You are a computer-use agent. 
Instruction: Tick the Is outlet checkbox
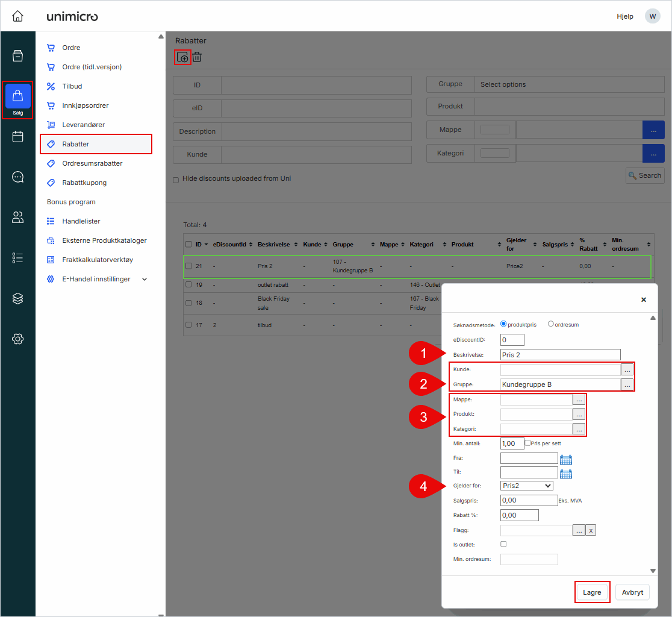503,544
